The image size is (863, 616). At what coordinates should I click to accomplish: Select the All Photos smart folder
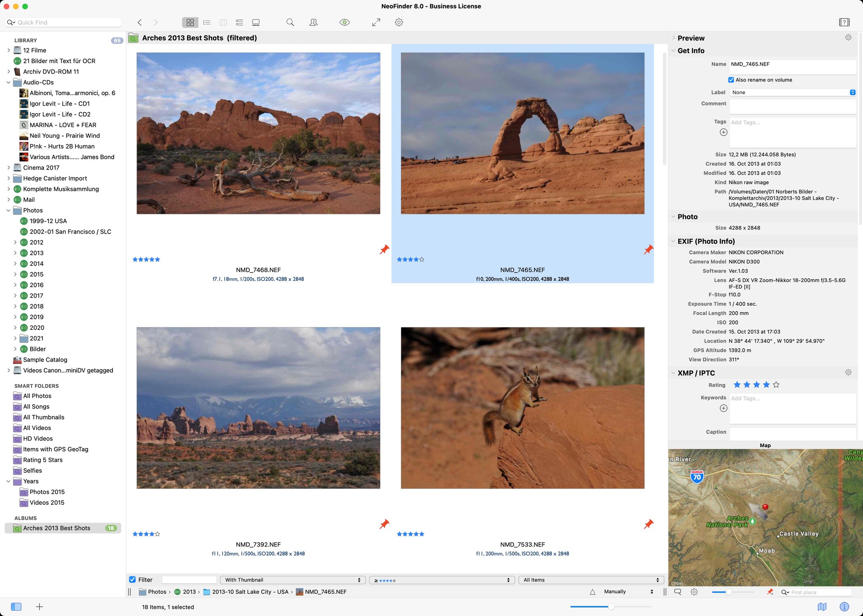point(37,396)
